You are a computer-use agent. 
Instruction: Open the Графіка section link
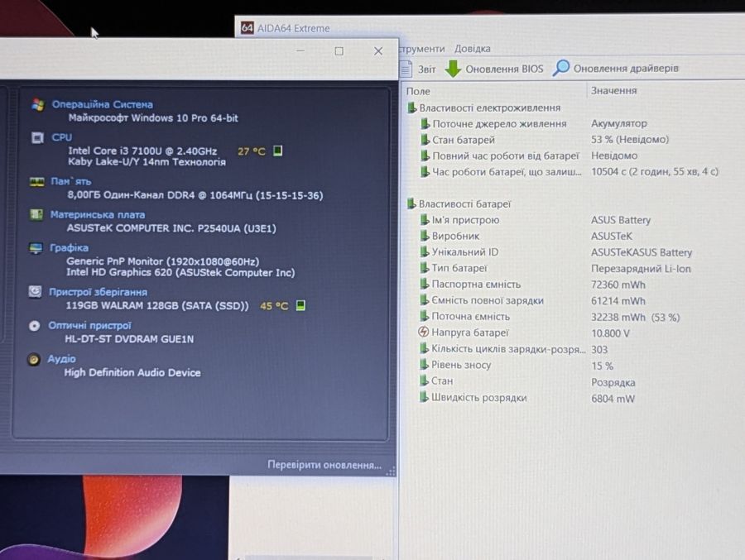pos(69,248)
